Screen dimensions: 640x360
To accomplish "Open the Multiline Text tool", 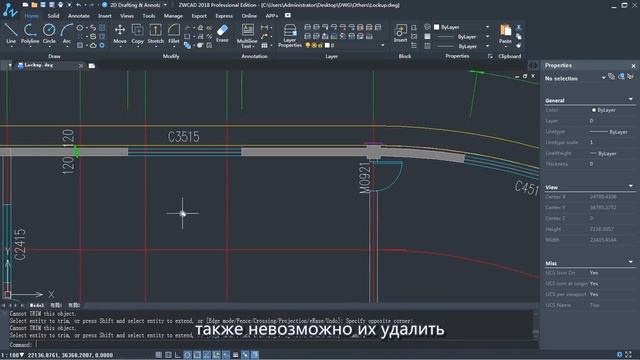I will coord(247,36).
